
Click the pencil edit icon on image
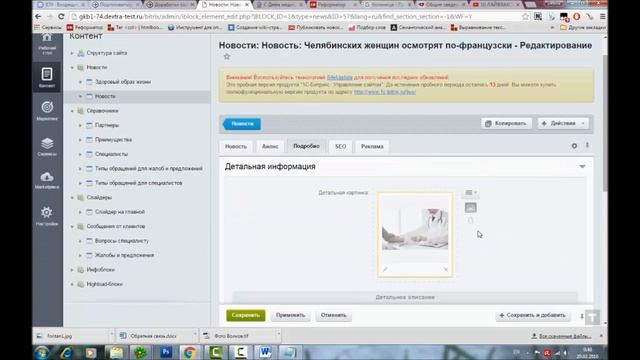point(385,269)
